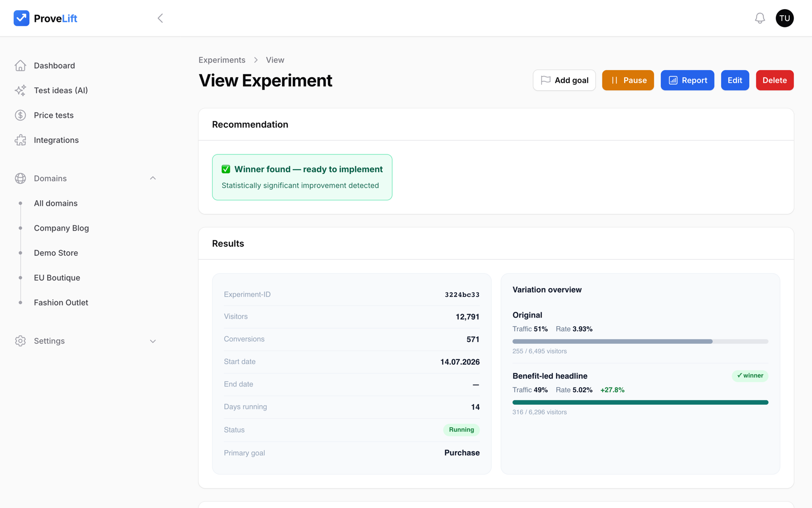The height and width of the screenshot is (508, 812).
Task: Click the Running status badge
Action: tap(461, 430)
